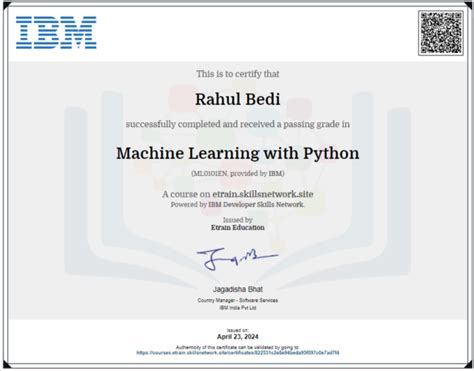Click the "Etrain Education" issuer name
This screenshot has height=371, width=474.
pyautogui.click(x=237, y=227)
